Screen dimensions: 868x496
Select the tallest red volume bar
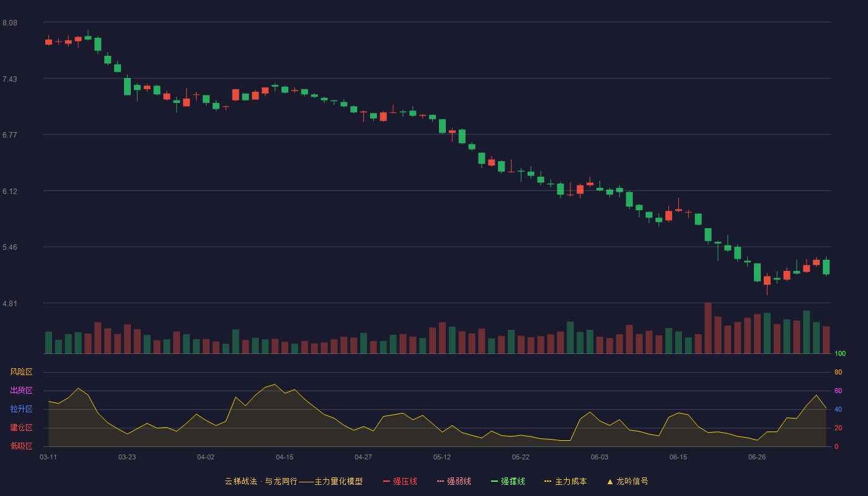(x=708, y=328)
